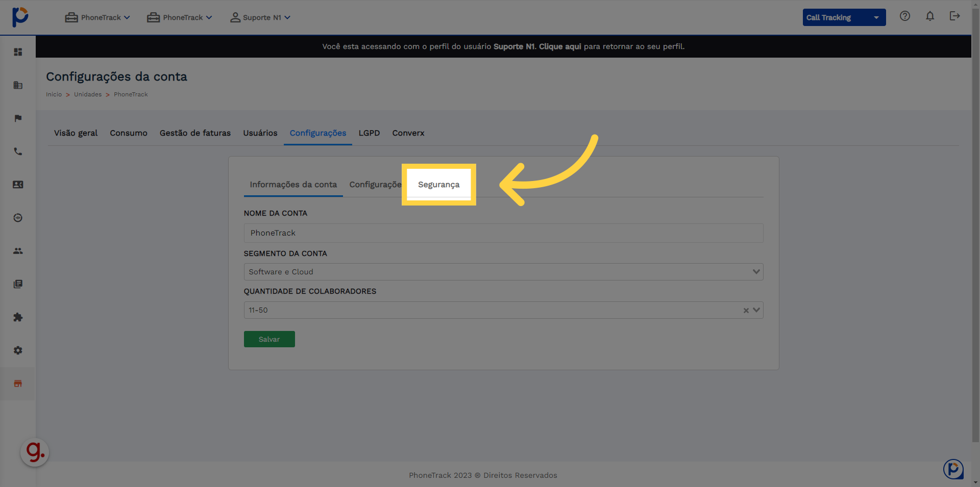Open the Converx tab
980x487 pixels.
point(408,133)
